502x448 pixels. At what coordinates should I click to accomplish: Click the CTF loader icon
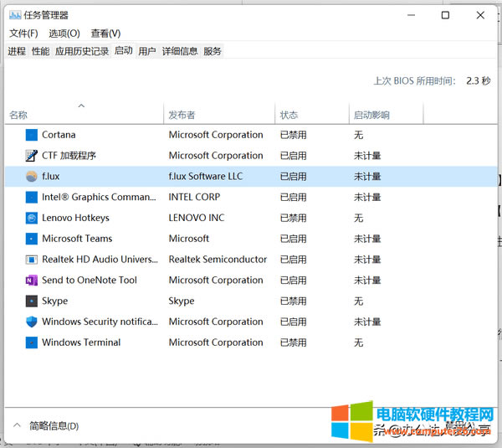(32, 156)
